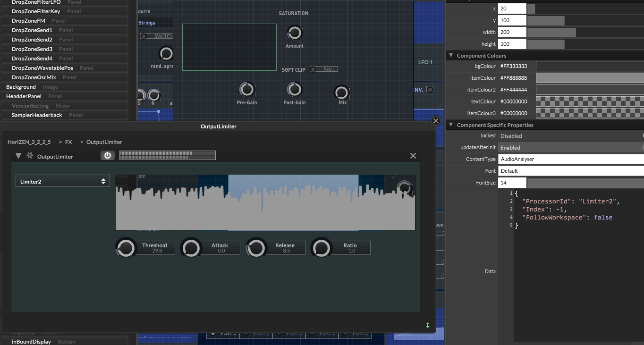
Task: Toggle the SOFT CLIP switch
Action: pos(324,69)
